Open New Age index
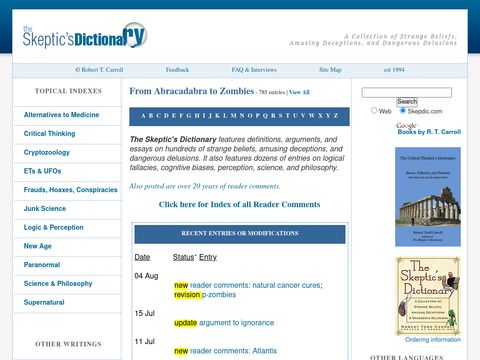The height and width of the screenshot is (360, 480). click(37, 246)
